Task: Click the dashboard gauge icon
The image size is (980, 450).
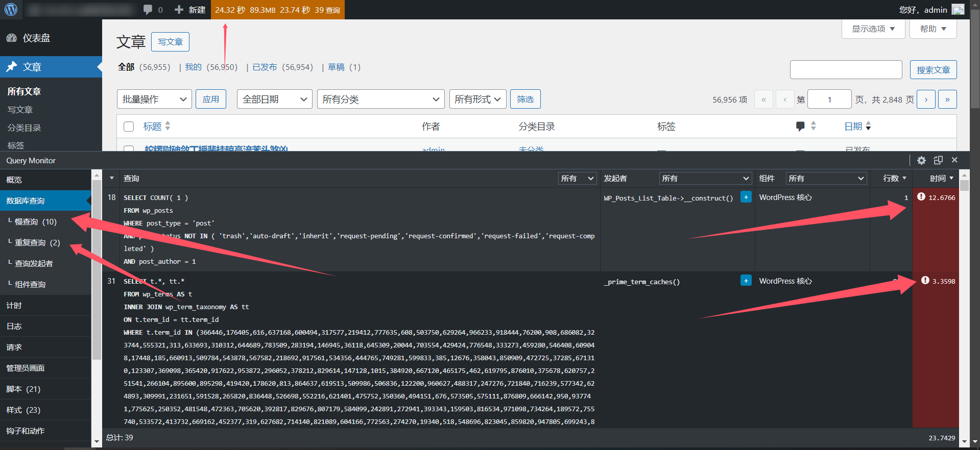Action: point(11,38)
